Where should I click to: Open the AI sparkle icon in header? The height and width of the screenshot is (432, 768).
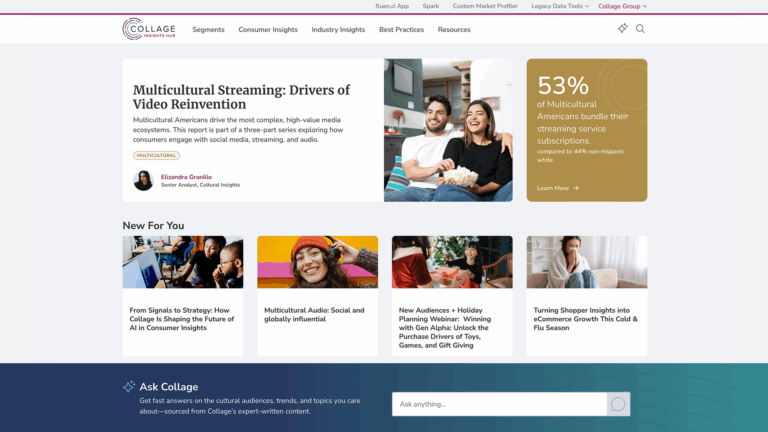pyautogui.click(x=622, y=29)
